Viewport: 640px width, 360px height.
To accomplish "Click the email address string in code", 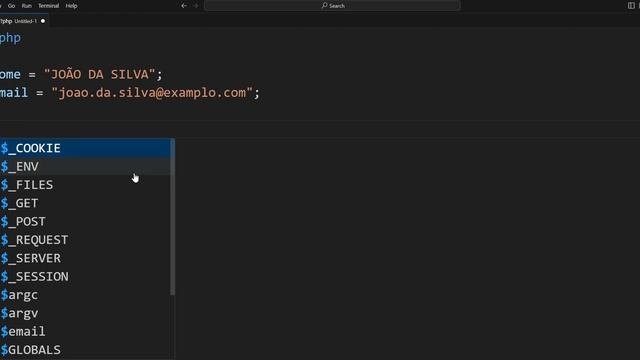I will 152,93.
